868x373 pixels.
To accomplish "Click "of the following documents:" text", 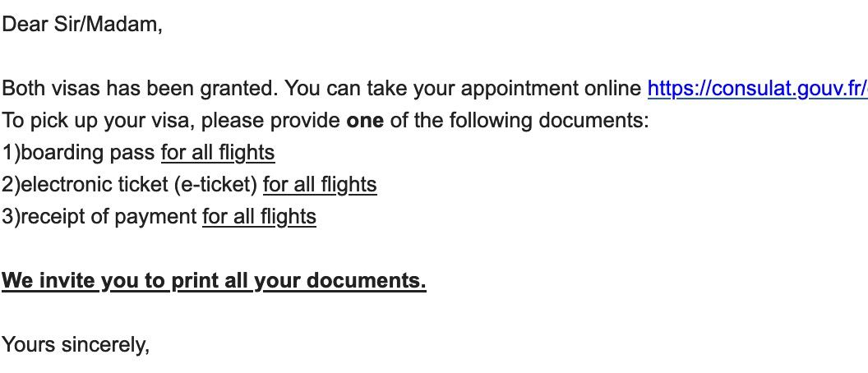I will pos(519,121).
